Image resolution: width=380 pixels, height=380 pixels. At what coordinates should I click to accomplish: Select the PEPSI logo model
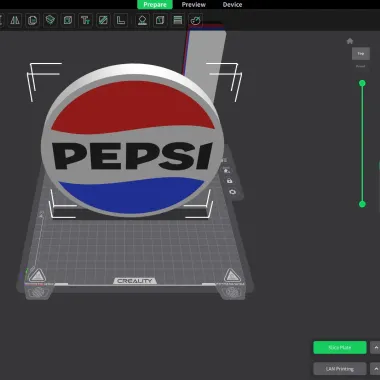[133, 140]
